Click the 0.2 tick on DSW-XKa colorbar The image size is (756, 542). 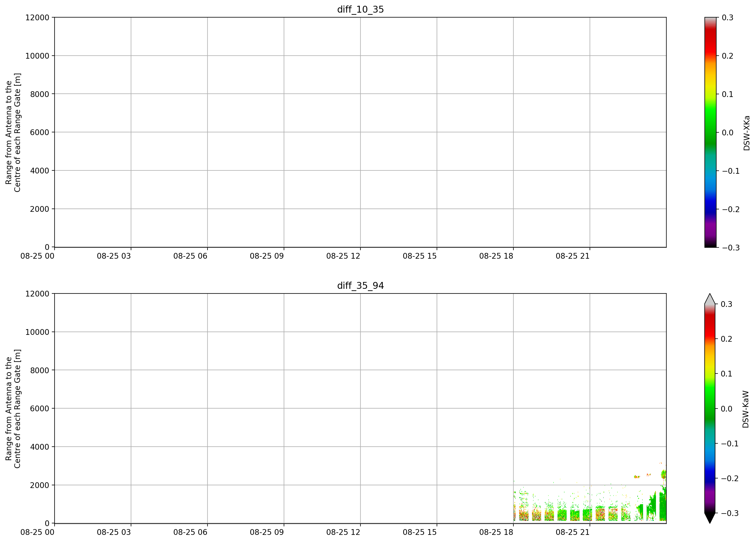[728, 56]
